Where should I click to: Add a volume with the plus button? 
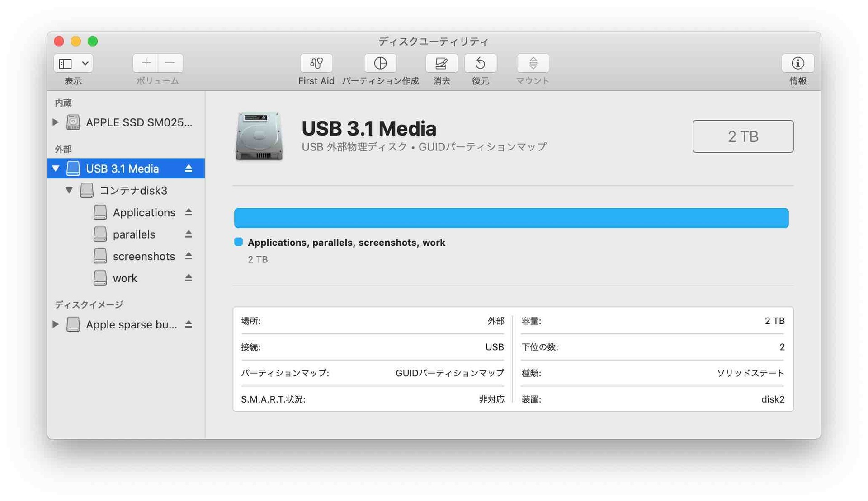pyautogui.click(x=146, y=63)
